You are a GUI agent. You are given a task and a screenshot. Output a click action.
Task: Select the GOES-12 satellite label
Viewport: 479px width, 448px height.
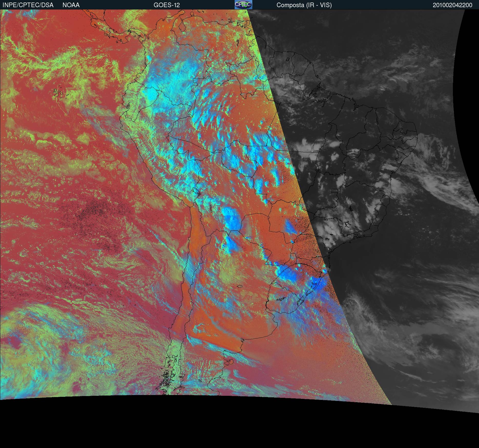point(166,5)
